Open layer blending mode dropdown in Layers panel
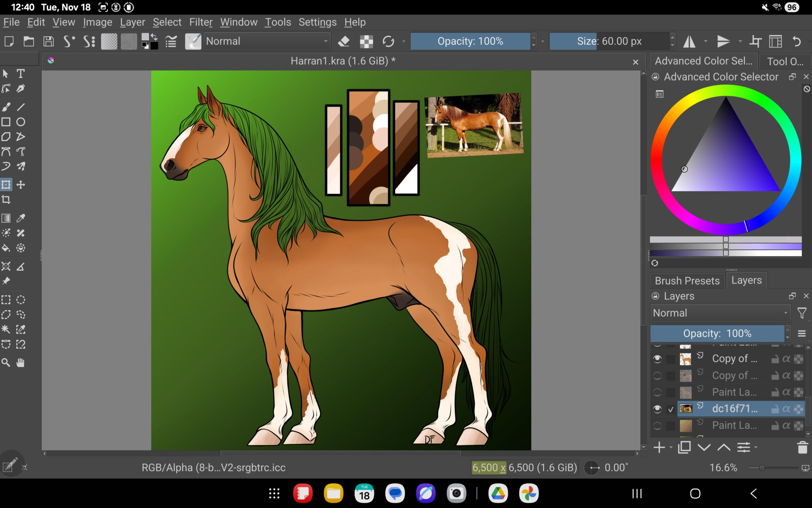The width and height of the screenshot is (812, 508). pos(720,313)
